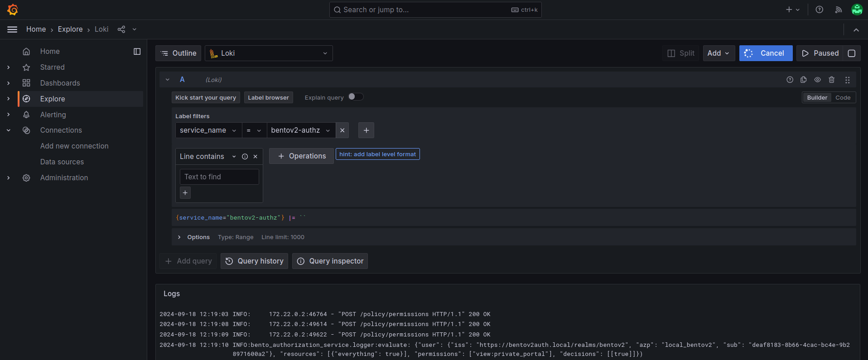
Task: Open the Add dropdown button
Action: tap(719, 53)
